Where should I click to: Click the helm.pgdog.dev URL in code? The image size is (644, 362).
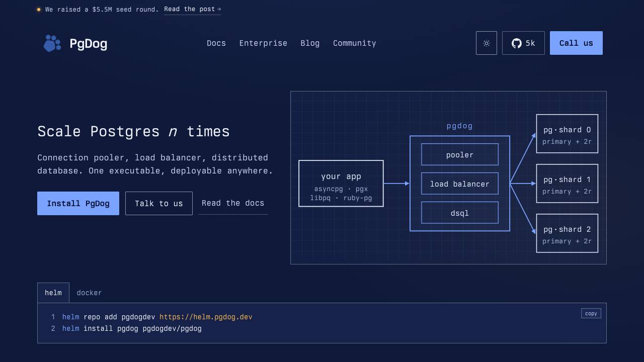[206, 317]
